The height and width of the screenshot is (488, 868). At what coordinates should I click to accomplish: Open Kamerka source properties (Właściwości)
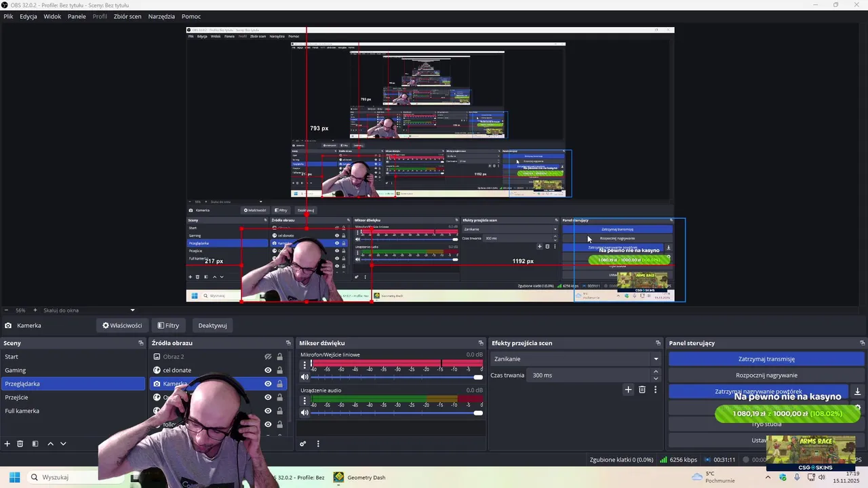122,325
